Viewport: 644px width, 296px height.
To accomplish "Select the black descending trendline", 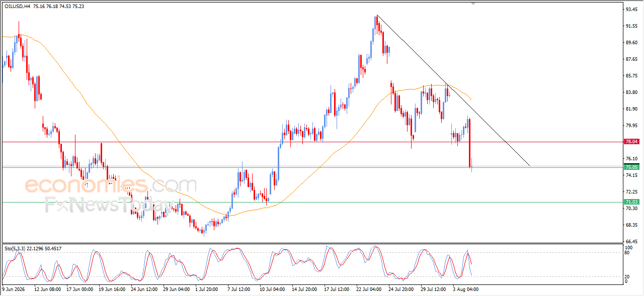I will (x=453, y=90).
